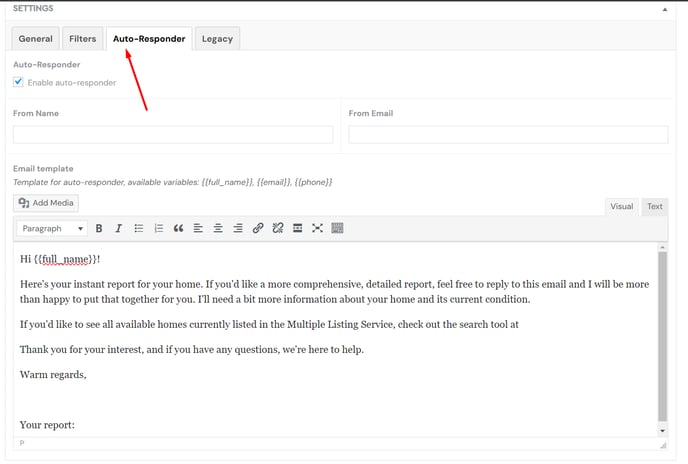Image resolution: width=688 pixels, height=464 pixels.
Task: Click the editor scrollbar thumb
Action: click(x=663, y=337)
